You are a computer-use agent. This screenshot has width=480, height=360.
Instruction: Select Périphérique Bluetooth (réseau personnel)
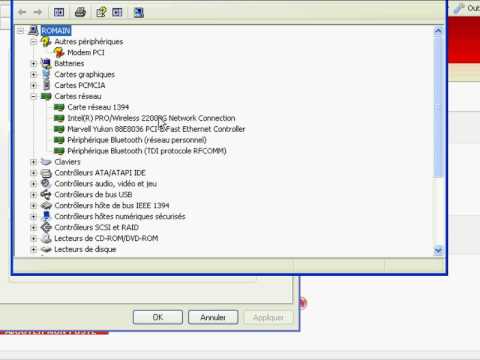[137, 140]
